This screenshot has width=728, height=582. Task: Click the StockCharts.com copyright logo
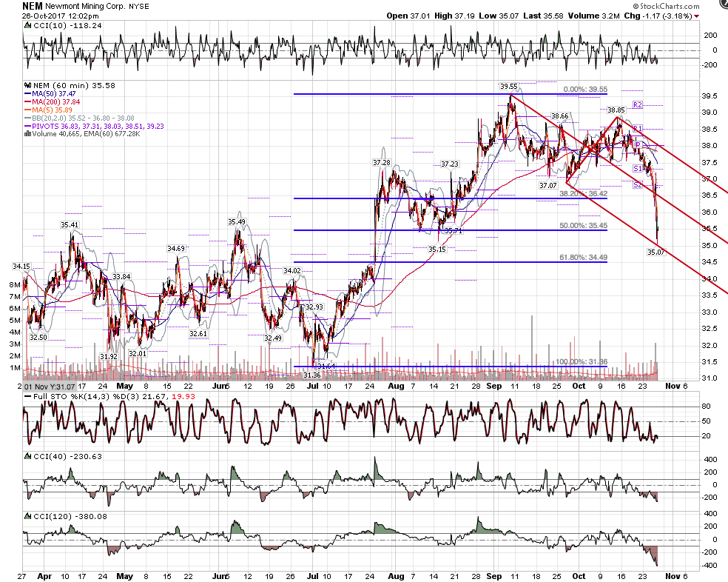click(x=666, y=6)
